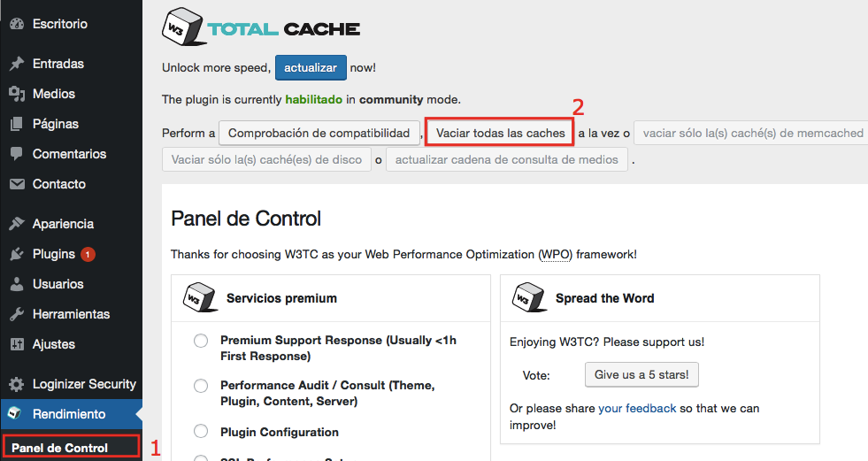Click the Ajustes sliders icon
Viewport: 868px width, 461px height.
click(17, 344)
